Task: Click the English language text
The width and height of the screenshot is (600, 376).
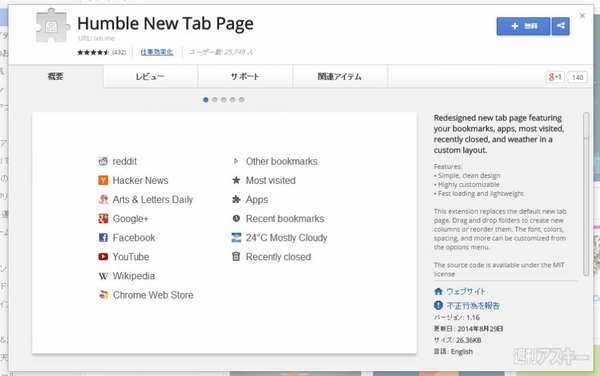Action: point(462,352)
